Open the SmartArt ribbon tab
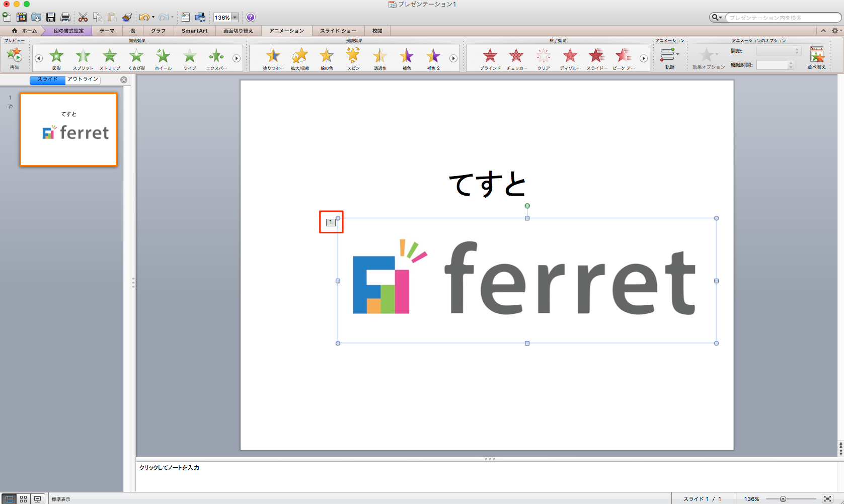The height and width of the screenshot is (504, 844). click(194, 31)
